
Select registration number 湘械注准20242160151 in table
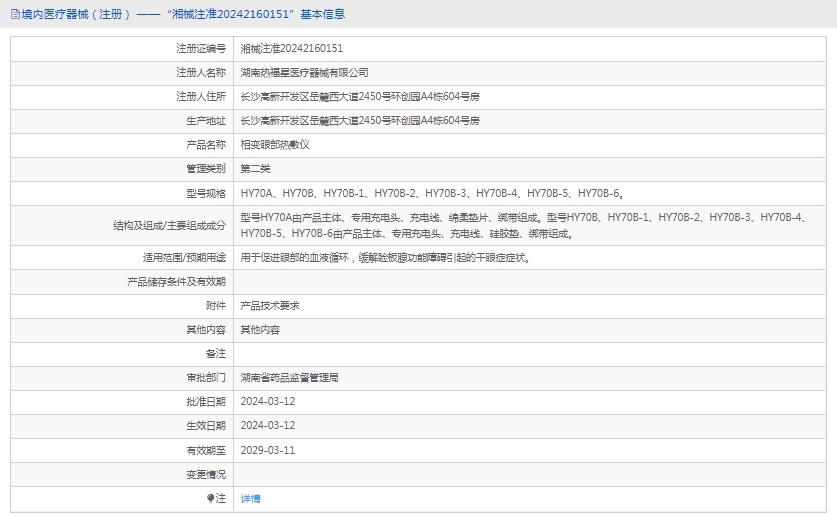[291, 48]
